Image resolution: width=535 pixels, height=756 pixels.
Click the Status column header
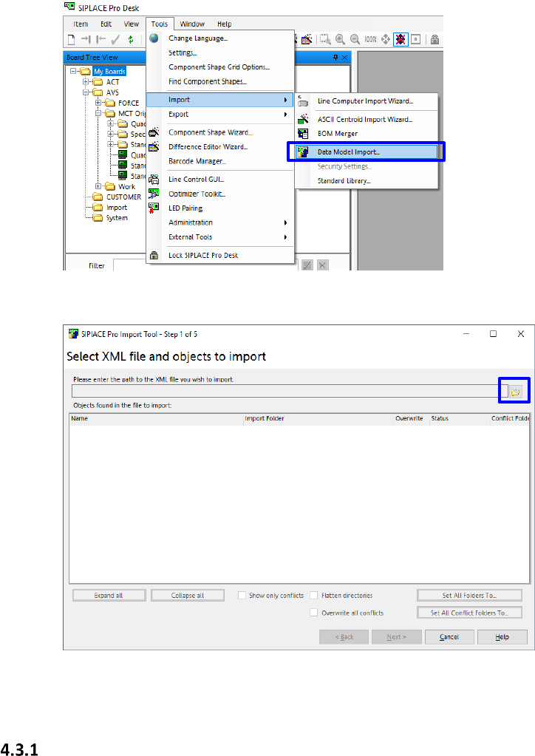tap(460, 418)
